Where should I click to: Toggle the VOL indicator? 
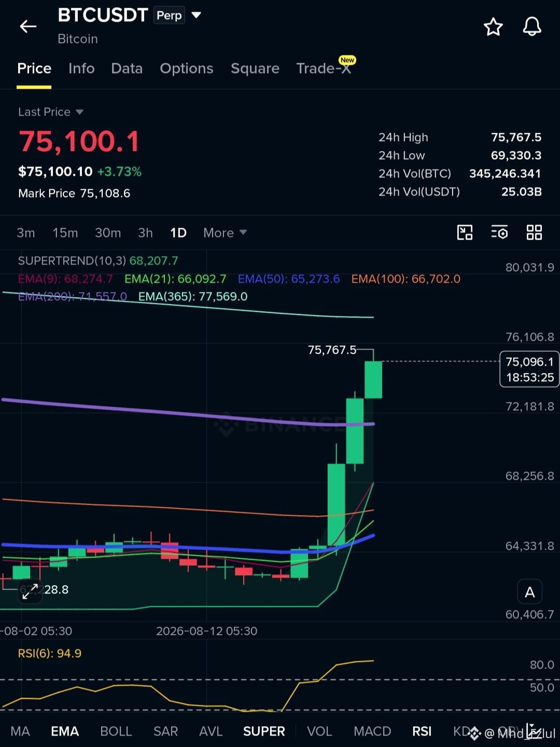[319, 731]
